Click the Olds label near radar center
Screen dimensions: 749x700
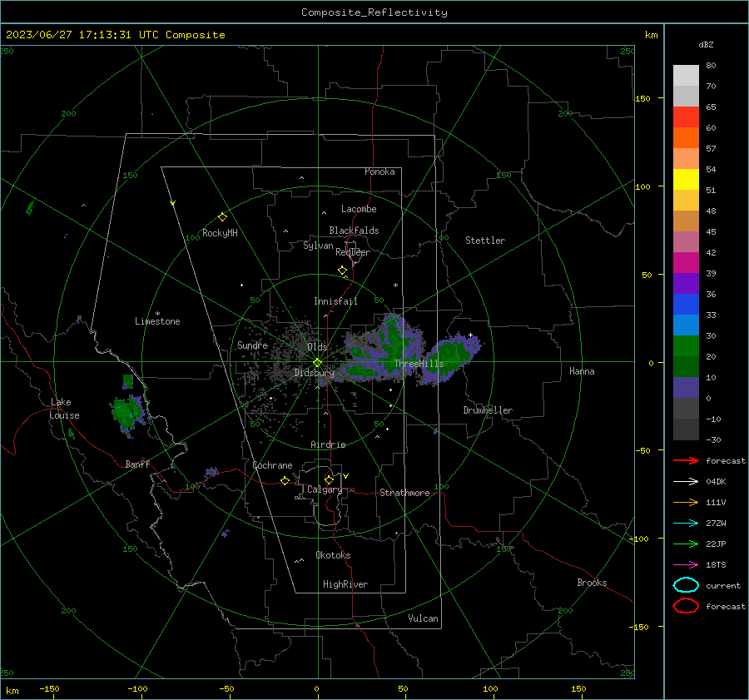coord(317,347)
